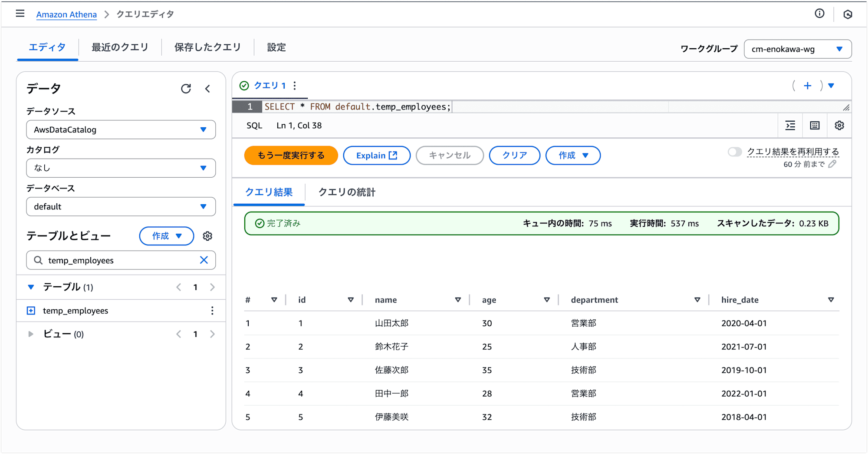Image resolution: width=868 pixels, height=454 pixels.
Task: Sort results by the department column
Action: (x=697, y=300)
